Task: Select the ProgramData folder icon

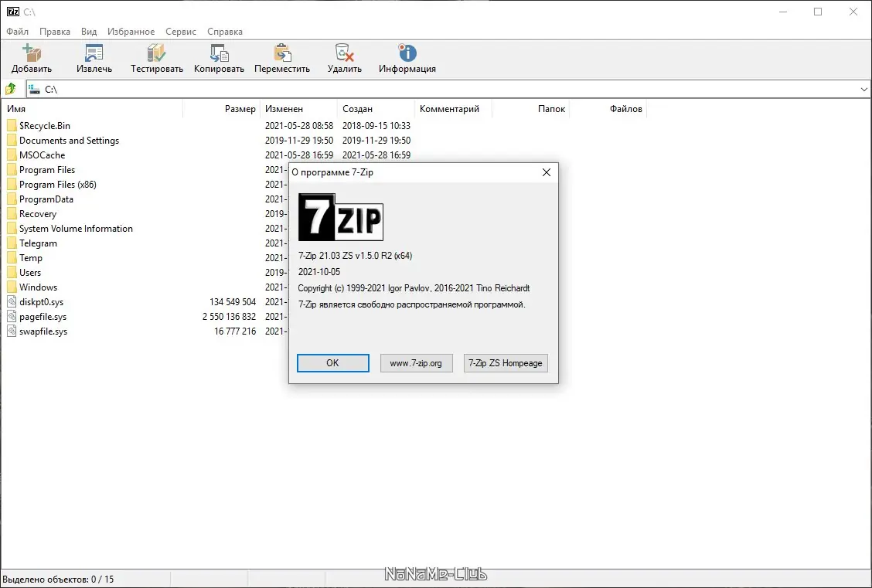Action: click(12, 199)
